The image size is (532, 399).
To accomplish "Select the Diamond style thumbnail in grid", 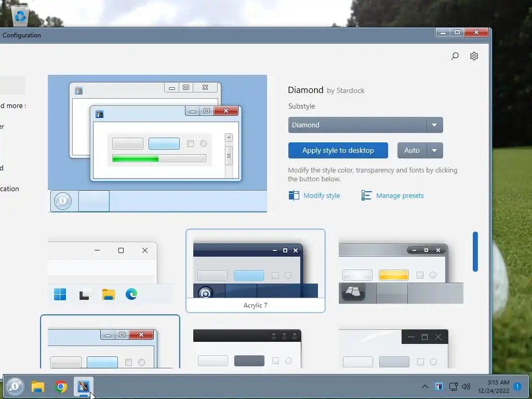I will tap(110, 342).
